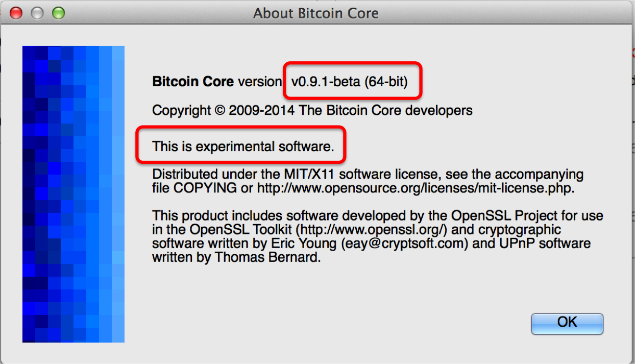Click the "This is experimental software." text
The width and height of the screenshot is (635, 364).
(243, 147)
